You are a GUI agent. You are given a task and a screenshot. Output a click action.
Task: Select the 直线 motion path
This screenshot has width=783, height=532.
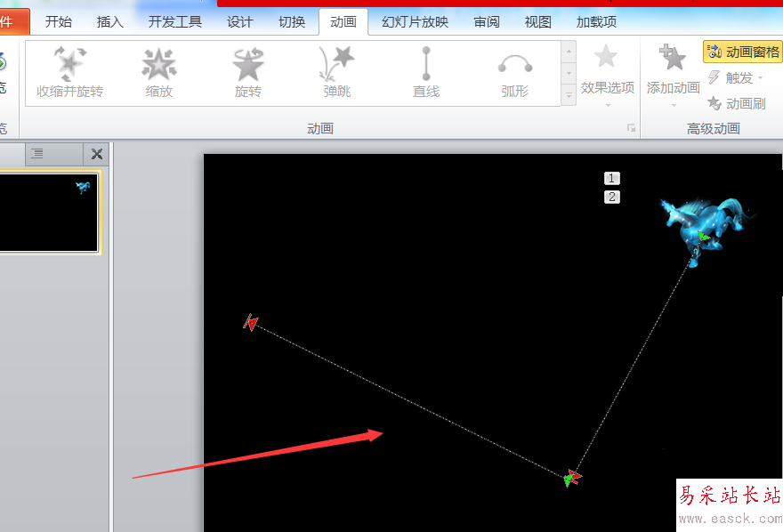[x=426, y=73]
